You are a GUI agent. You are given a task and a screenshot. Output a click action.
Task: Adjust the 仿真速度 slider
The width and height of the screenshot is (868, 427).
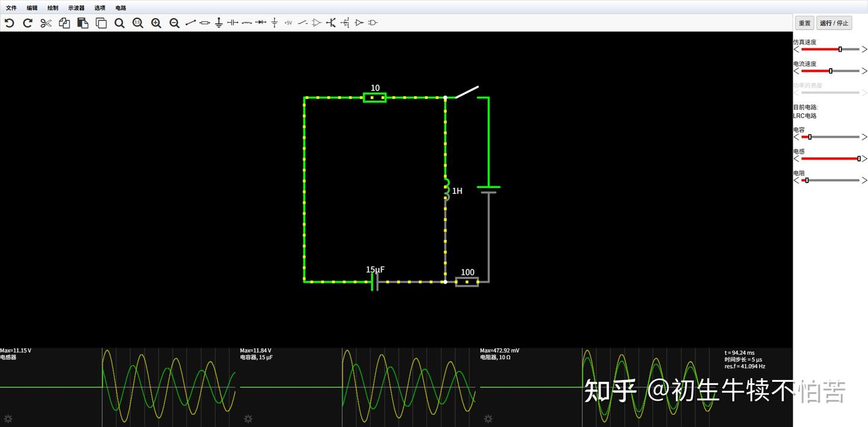[831, 49]
